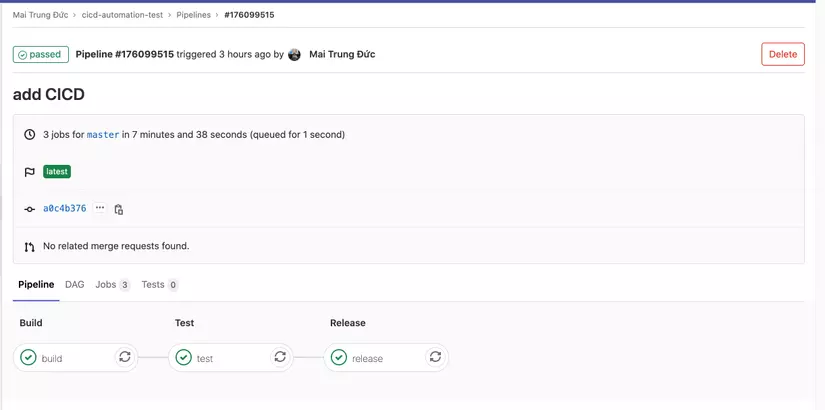Click the clock duration icon
Screen dimensions: 825x410
point(30,135)
